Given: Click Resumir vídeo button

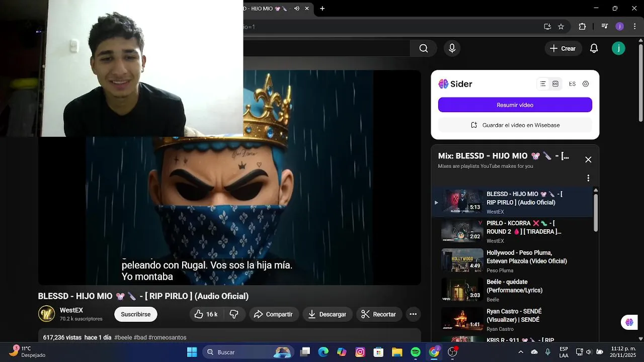Looking at the screenshot, I should point(515,105).
